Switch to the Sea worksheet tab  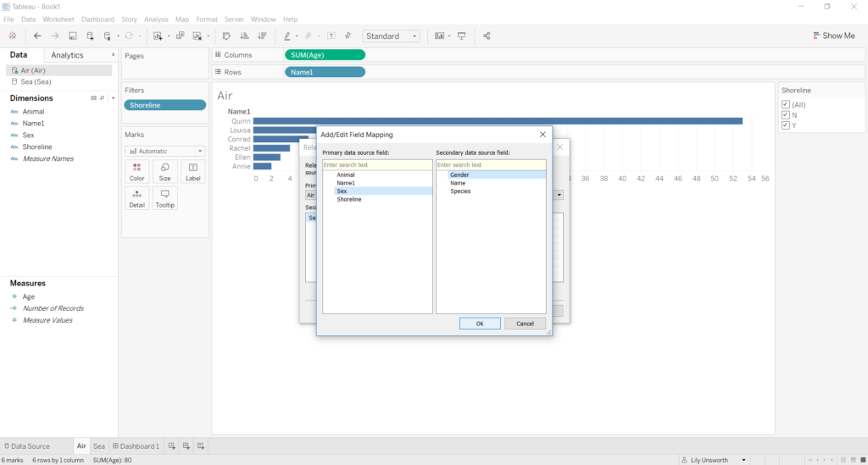[x=99, y=446]
